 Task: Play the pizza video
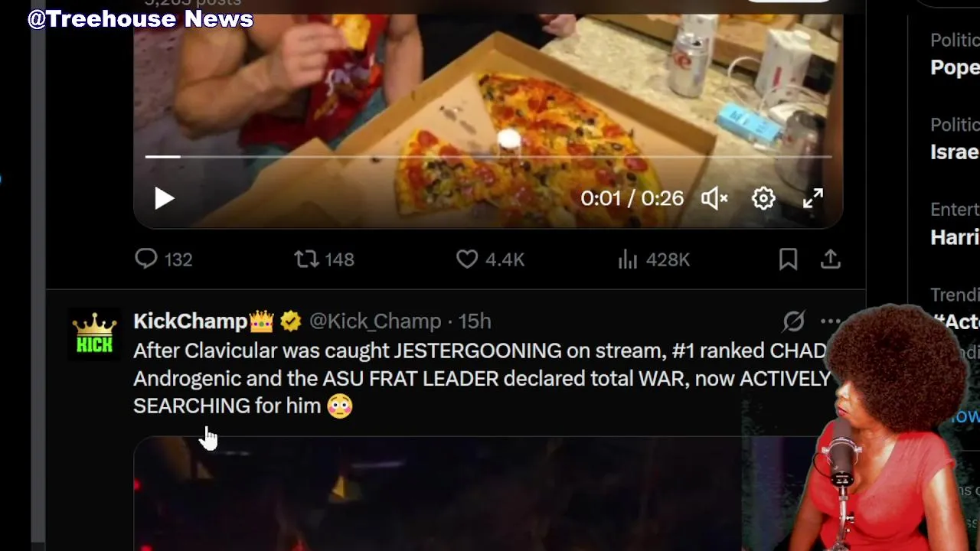pyautogui.click(x=165, y=199)
